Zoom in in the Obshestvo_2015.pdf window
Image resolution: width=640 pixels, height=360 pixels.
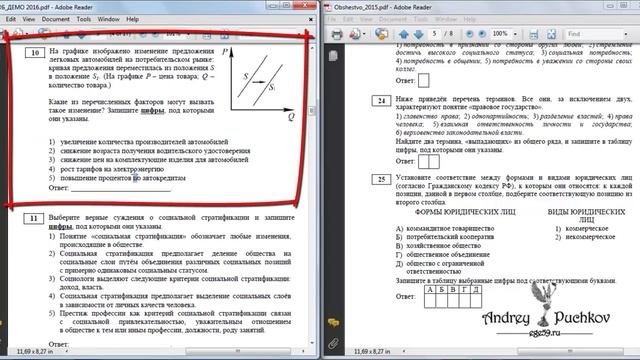[482, 34]
